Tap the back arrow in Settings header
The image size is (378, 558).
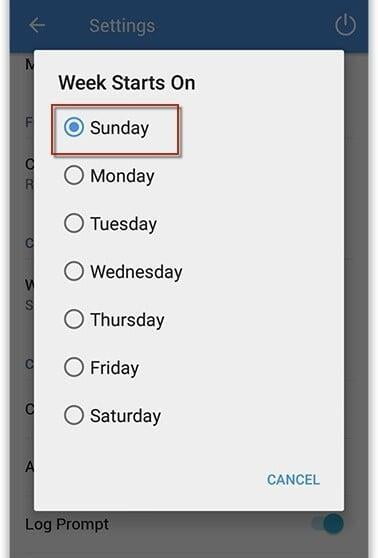(37, 26)
